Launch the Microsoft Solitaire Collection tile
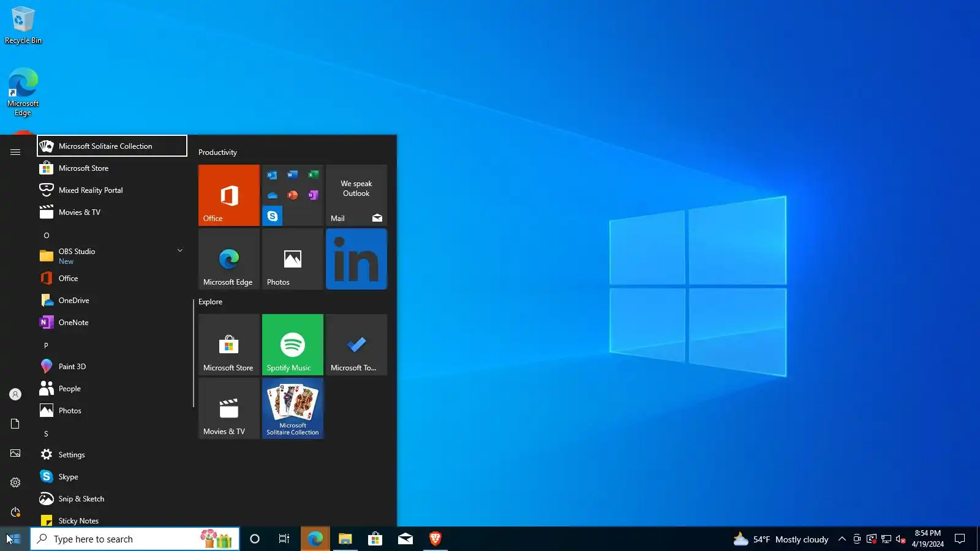This screenshot has height=551, width=980. point(293,408)
